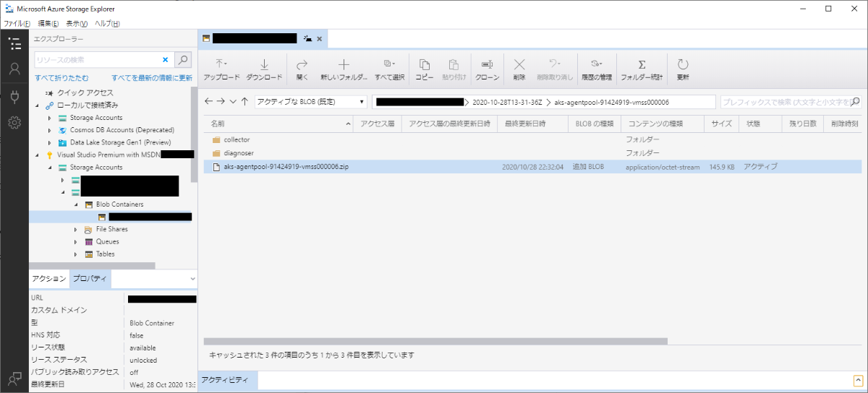Open the Actions/Properties panel dropdown chevron
Viewport: 868px width, 393px height.
coord(192,279)
